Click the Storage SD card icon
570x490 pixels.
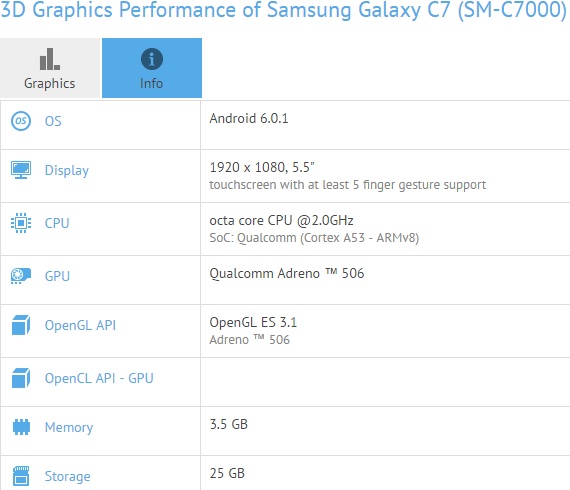pos(21,476)
